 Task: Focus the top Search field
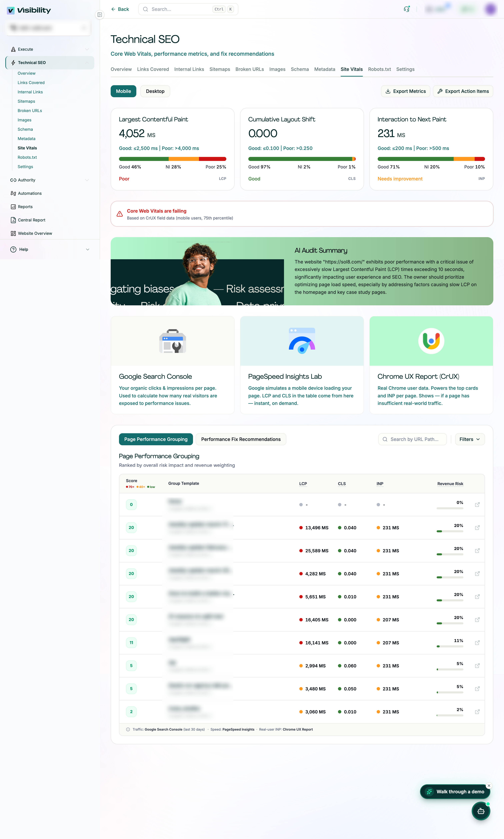coord(188,9)
